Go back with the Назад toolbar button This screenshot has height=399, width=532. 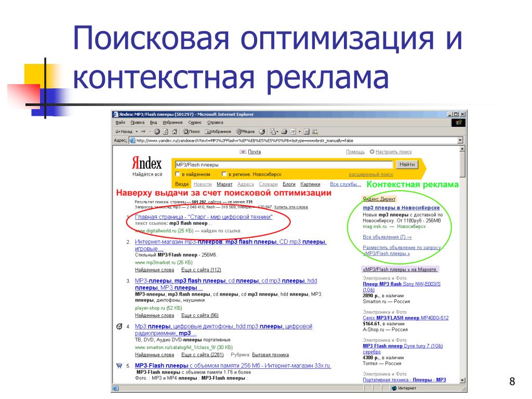point(124,131)
